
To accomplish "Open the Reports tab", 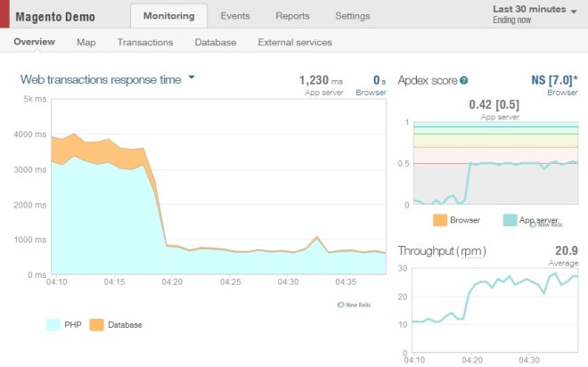I will tap(292, 16).
